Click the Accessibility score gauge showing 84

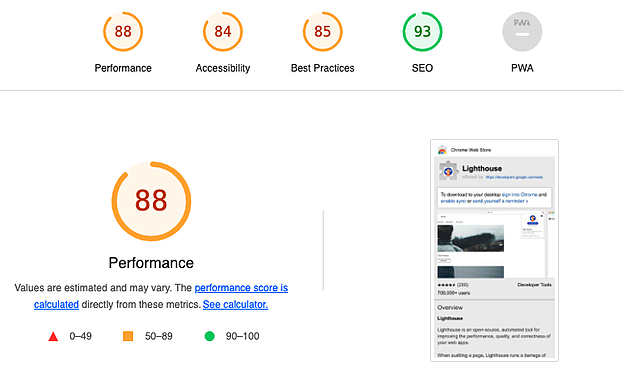[x=223, y=32]
